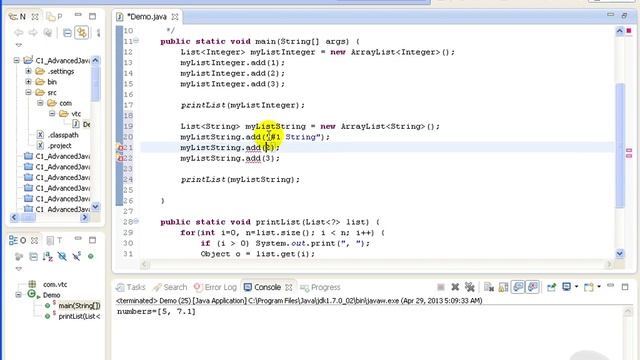Screen dimensions: 640x360
Task: Toggle Hide Static Members in Outline
Action: (x=76, y=256)
